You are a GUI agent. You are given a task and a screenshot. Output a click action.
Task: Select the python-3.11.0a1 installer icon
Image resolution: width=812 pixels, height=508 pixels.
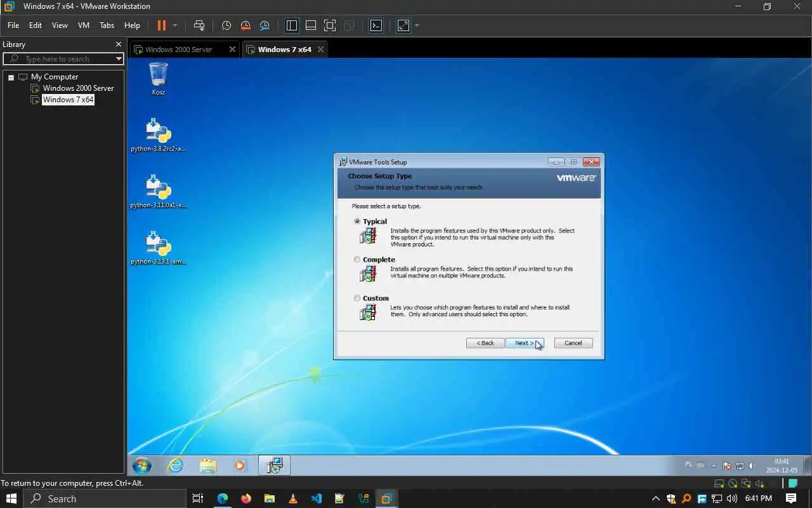point(158,191)
